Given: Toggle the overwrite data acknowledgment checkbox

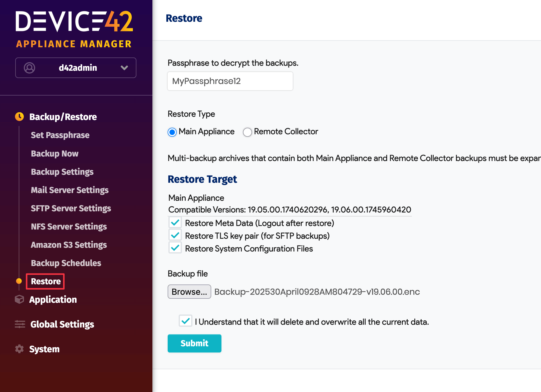Looking at the screenshot, I should pos(185,321).
